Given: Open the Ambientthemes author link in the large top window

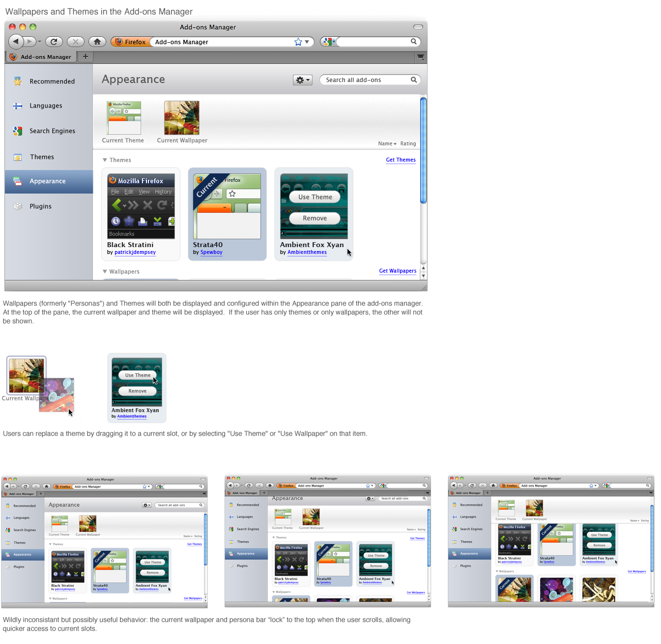Looking at the screenshot, I should coord(307,252).
